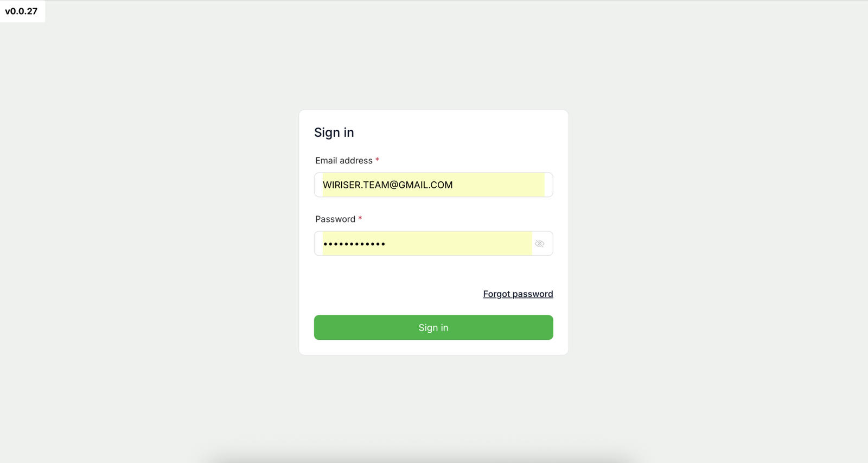868x463 pixels.
Task: Click the Password field label
Action: (x=335, y=219)
